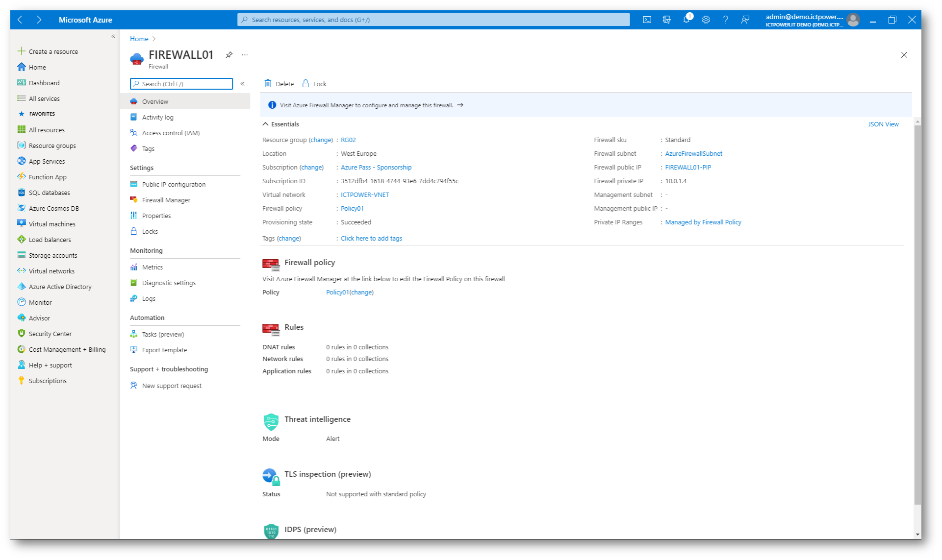This screenshot has height=560, width=942.
Task: Open the help question mark icon
Action: pos(725,20)
